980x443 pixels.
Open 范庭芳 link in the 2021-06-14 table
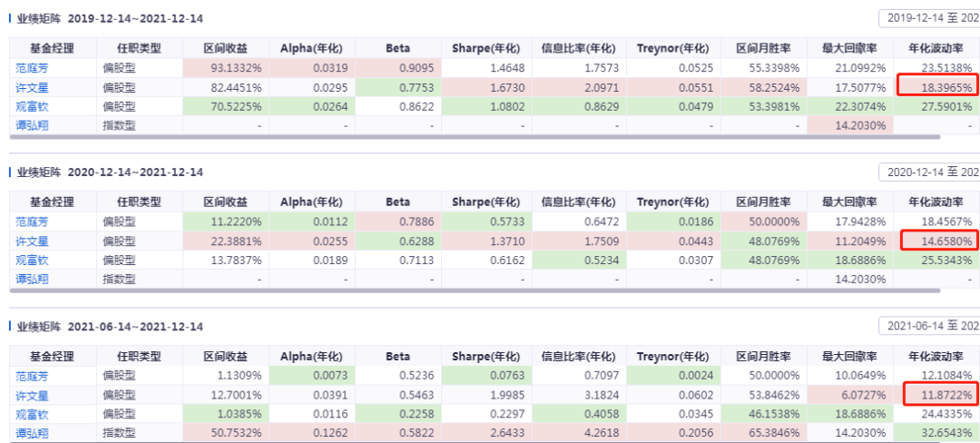tap(31, 376)
